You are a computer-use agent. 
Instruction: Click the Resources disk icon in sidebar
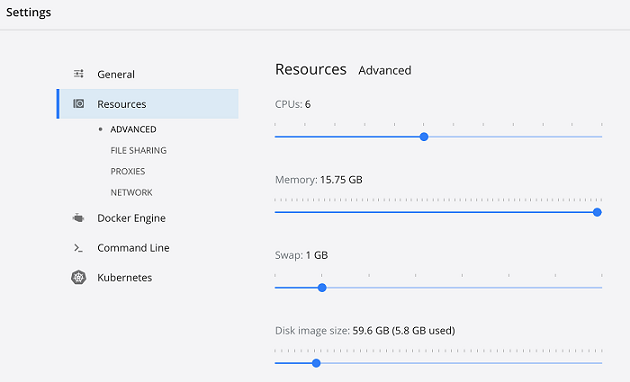pyautogui.click(x=79, y=104)
